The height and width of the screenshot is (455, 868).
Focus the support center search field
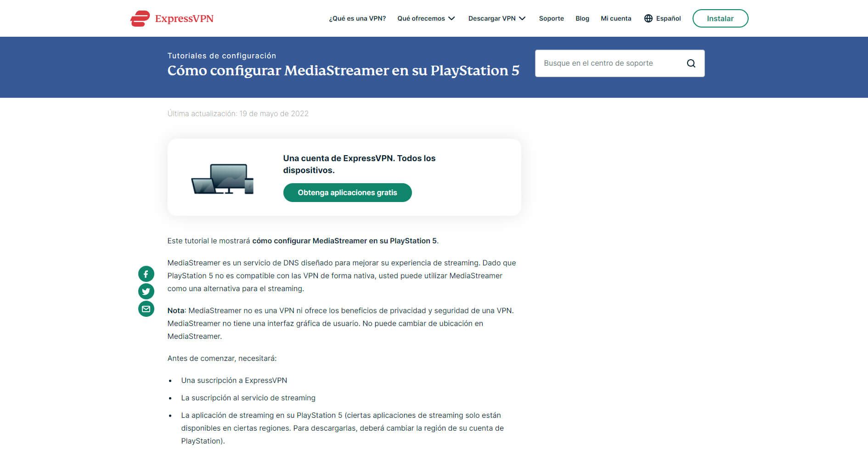pos(620,63)
